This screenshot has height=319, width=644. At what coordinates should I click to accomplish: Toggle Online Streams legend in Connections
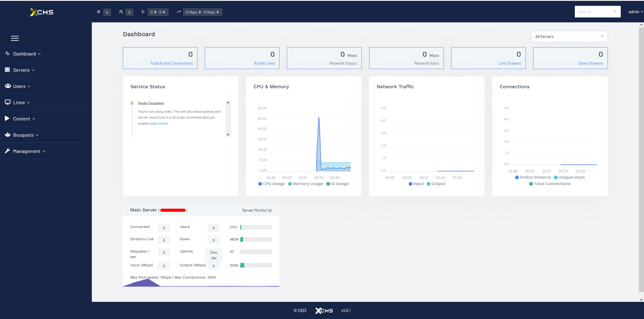[x=533, y=177]
